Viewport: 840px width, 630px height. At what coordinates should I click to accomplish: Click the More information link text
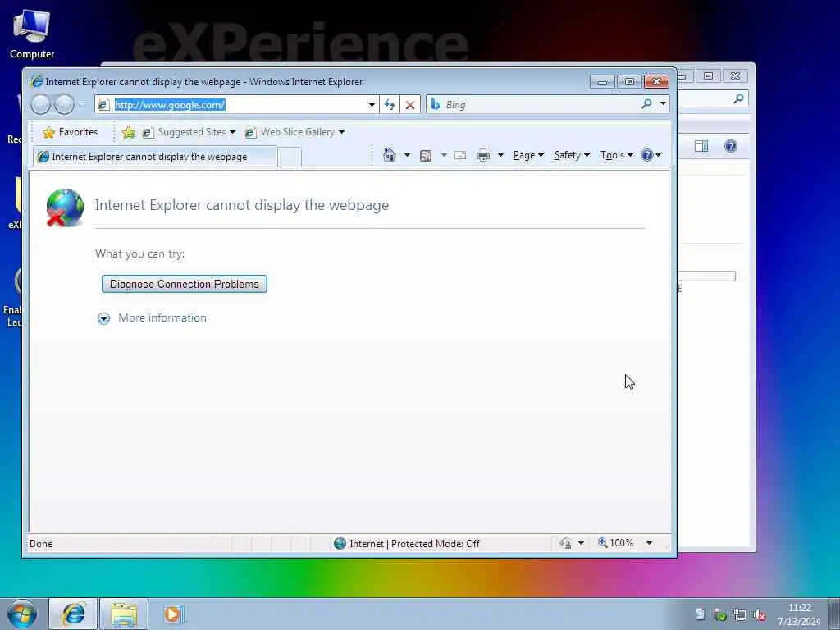162,317
